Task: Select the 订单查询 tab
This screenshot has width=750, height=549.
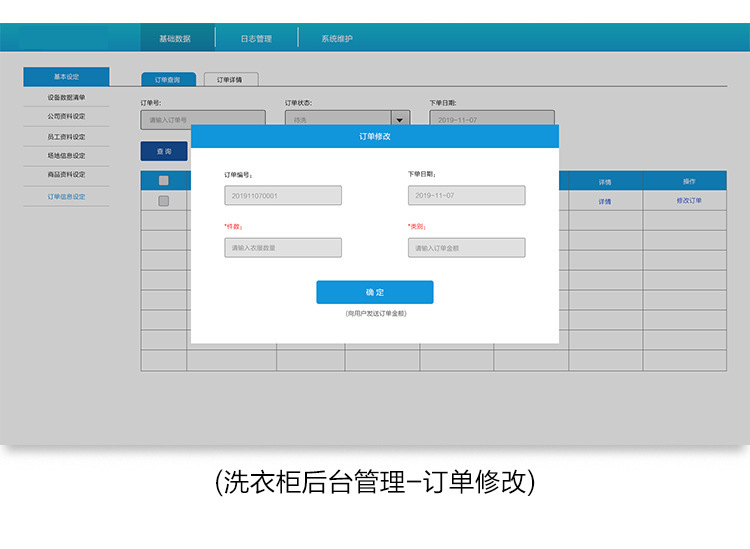Action: 167,79
